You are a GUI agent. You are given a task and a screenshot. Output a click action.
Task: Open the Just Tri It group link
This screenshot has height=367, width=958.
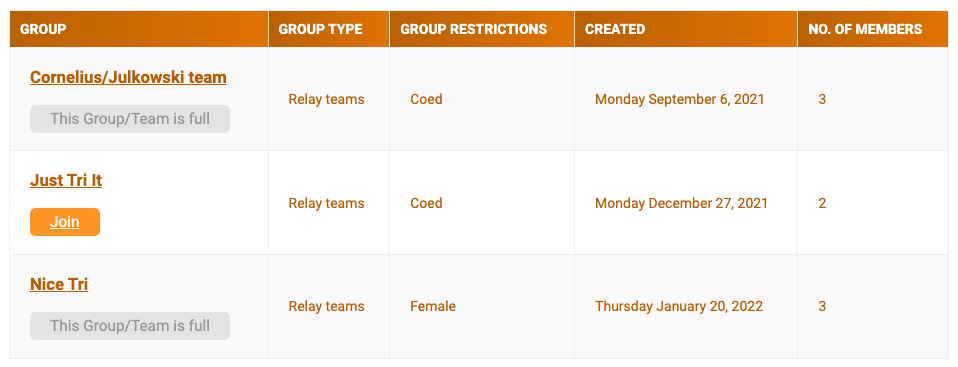click(66, 181)
